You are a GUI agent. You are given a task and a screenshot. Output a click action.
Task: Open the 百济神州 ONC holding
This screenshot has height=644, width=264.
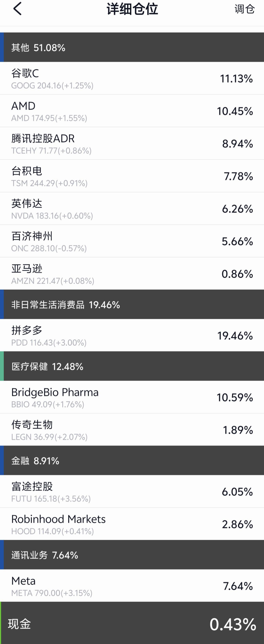point(132,241)
